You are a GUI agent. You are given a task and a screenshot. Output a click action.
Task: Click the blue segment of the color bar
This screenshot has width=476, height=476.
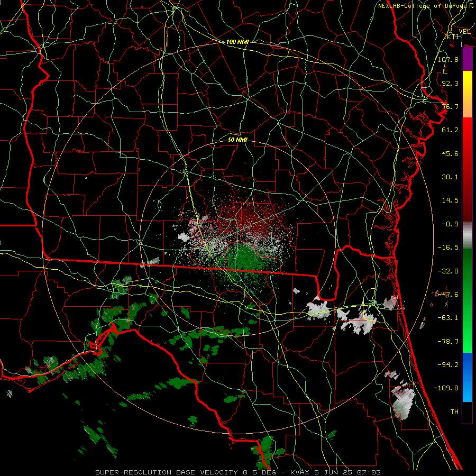467,377
